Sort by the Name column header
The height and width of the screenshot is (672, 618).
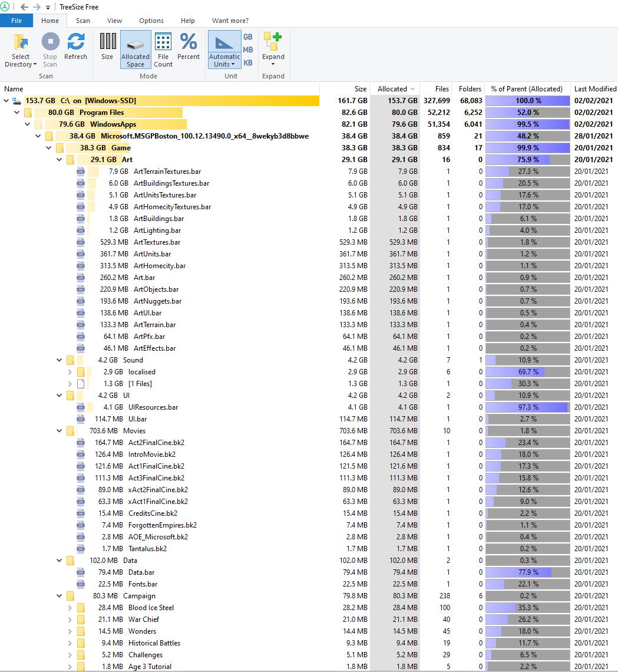[x=160, y=88]
